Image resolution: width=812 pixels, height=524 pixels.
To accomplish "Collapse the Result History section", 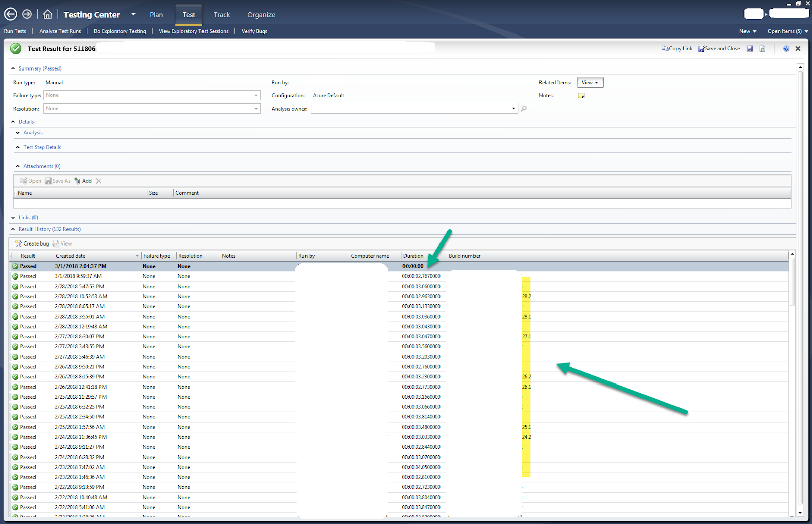I will coord(14,229).
